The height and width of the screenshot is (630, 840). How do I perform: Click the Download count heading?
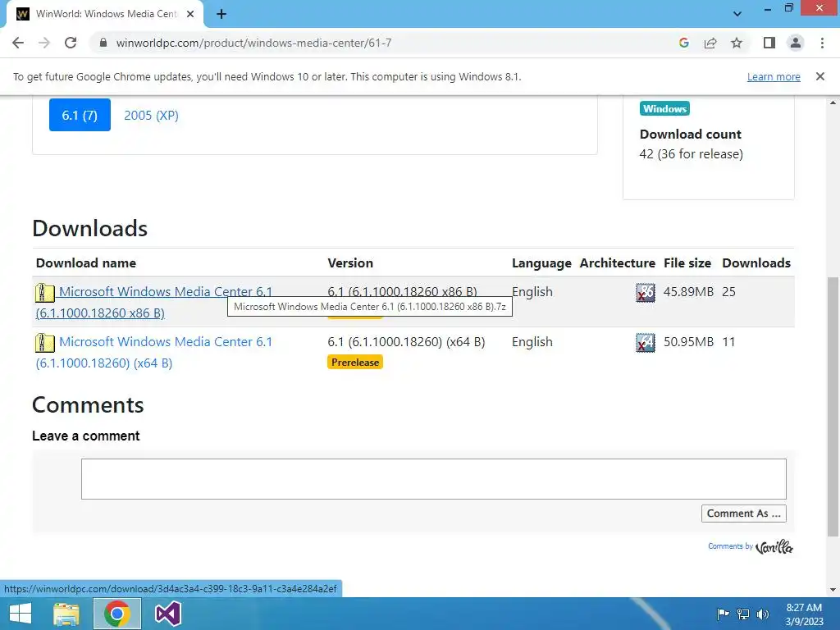click(x=691, y=134)
